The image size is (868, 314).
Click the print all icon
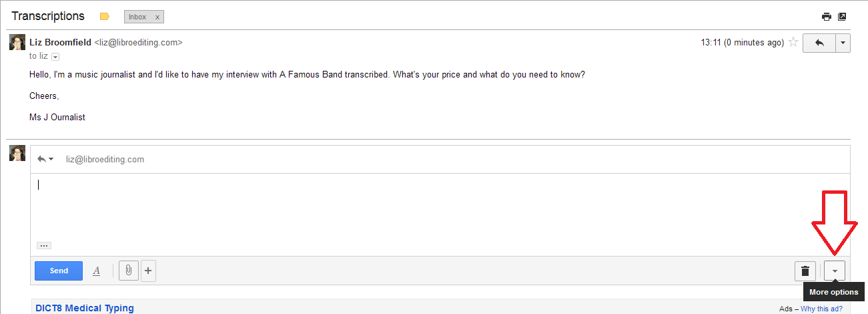point(827,17)
